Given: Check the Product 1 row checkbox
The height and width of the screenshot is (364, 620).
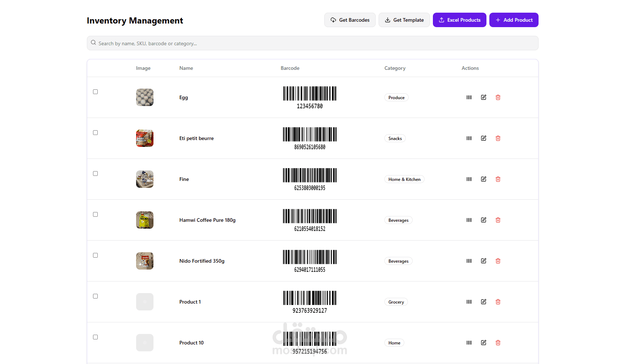Looking at the screenshot, I should click(96, 296).
